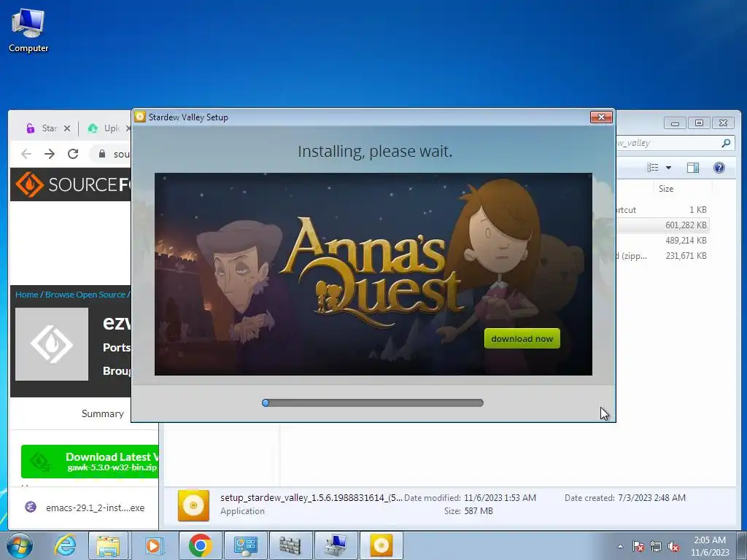Viewport: 747px width, 560px height.
Task: Click the green Download Latest Version button
Action: click(90, 462)
